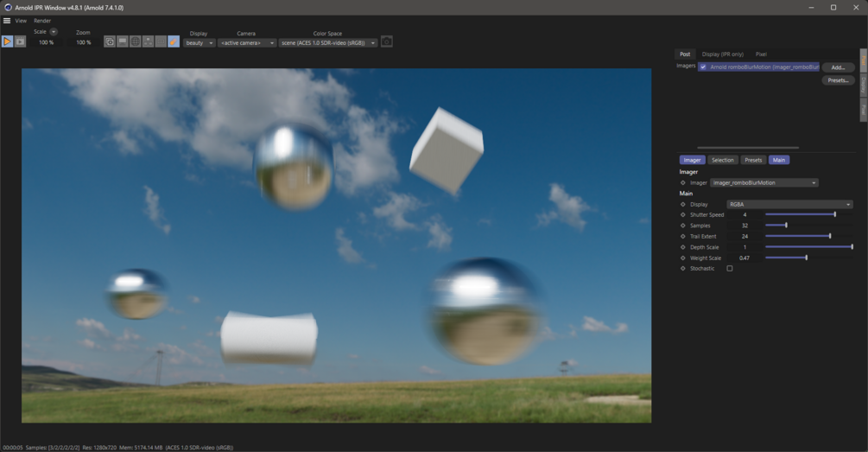The height and width of the screenshot is (452, 868).
Task: Disable the Arnold romboBlurMotion imager checkbox
Action: (703, 67)
